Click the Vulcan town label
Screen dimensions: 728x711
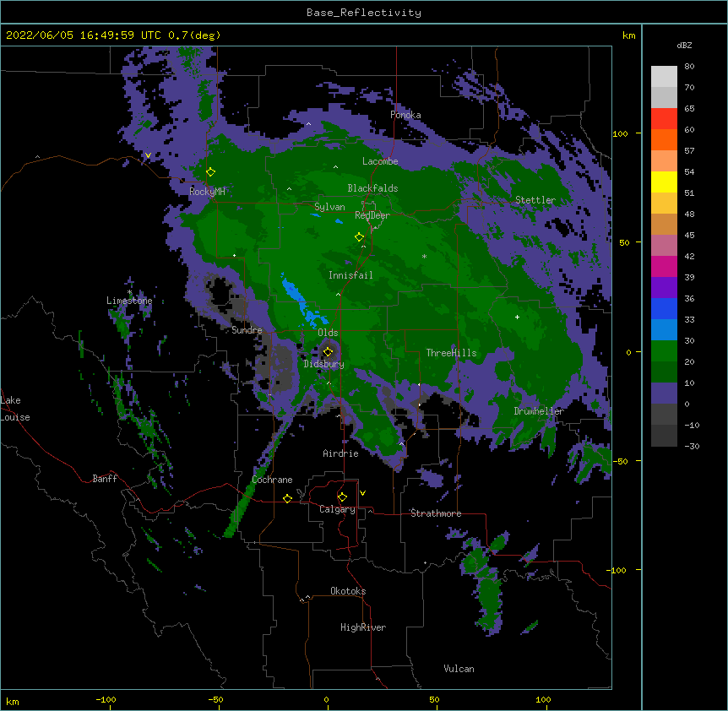(x=459, y=669)
